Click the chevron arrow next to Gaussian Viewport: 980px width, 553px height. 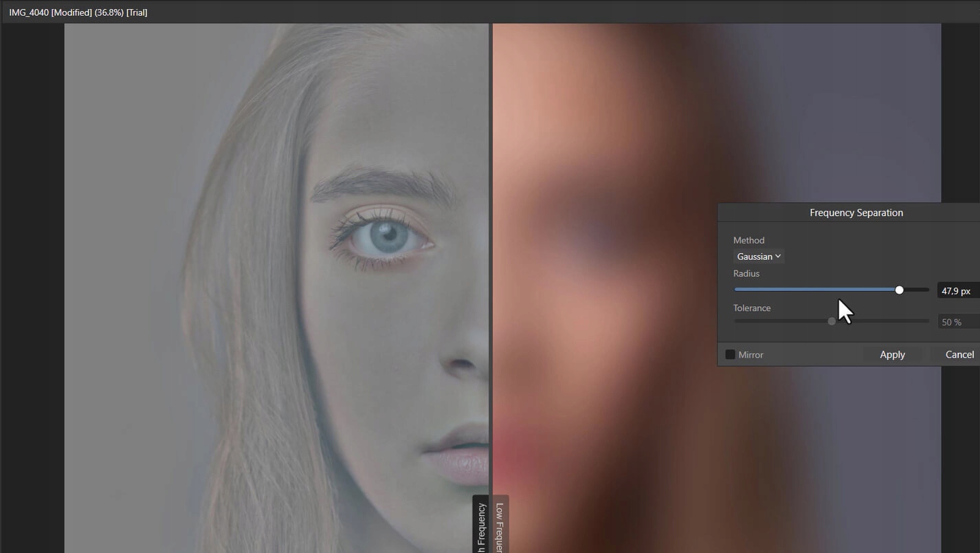coord(778,257)
